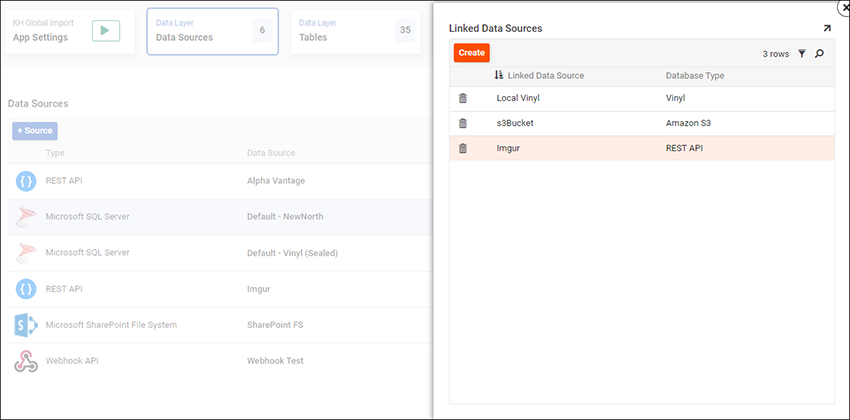The height and width of the screenshot is (420, 850).
Task: Open the Data Sources tab
Action: [212, 31]
